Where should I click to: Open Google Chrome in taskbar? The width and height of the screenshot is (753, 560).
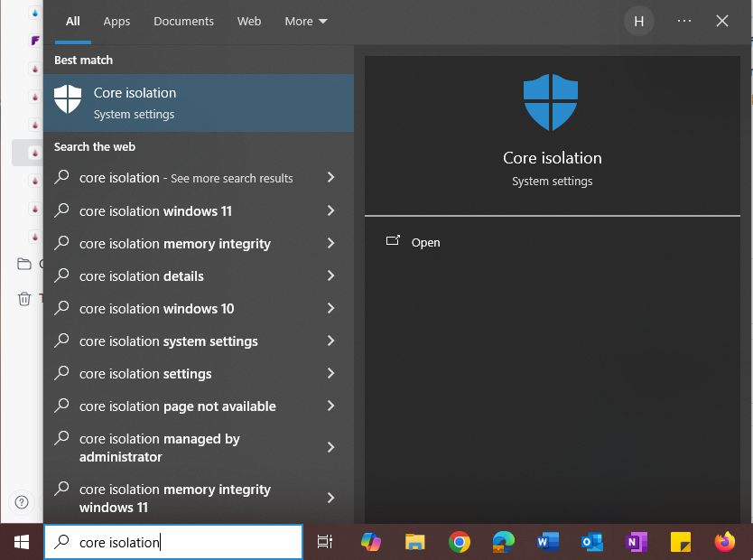(x=460, y=542)
